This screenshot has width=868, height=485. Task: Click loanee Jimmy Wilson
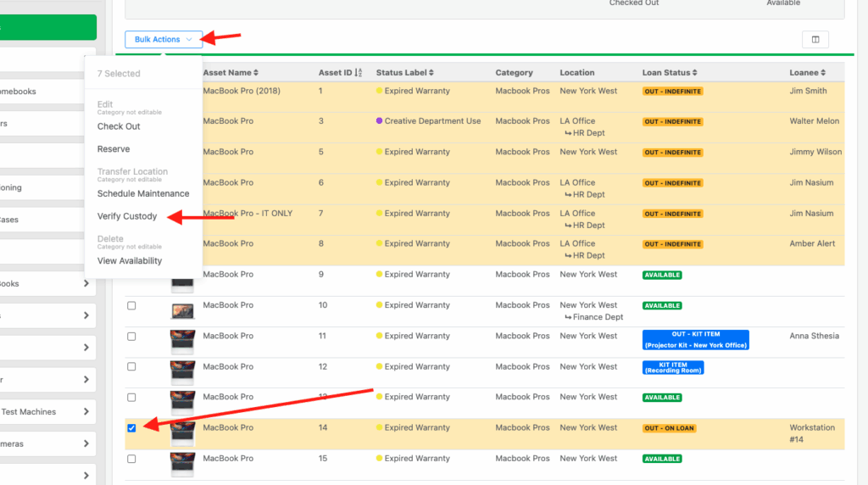815,152
